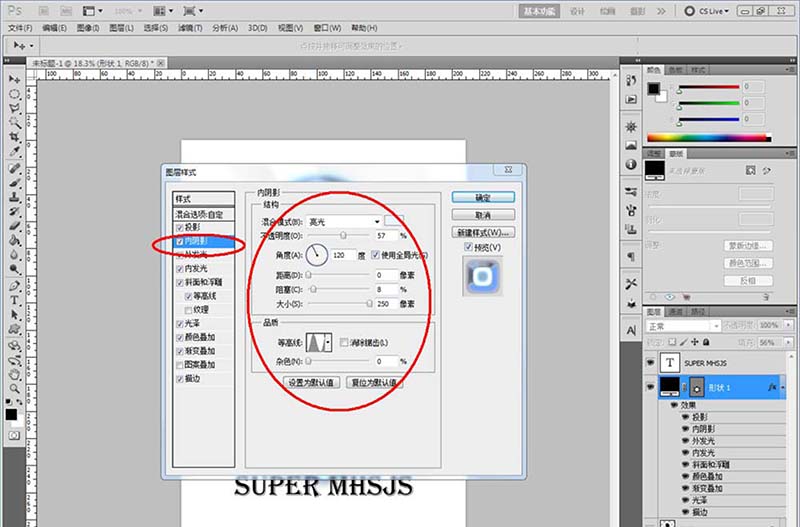Select the Move tool in the toolbox

pos(14,80)
